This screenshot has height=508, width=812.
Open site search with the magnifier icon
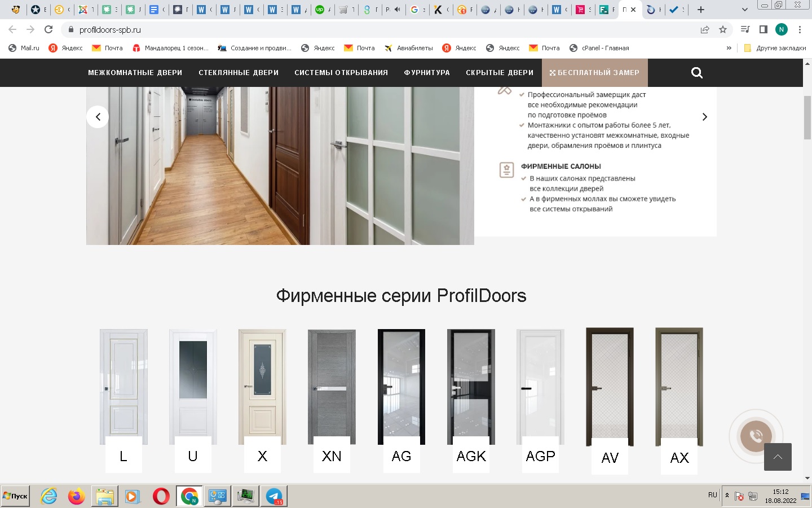pyautogui.click(x=697, y=73)
